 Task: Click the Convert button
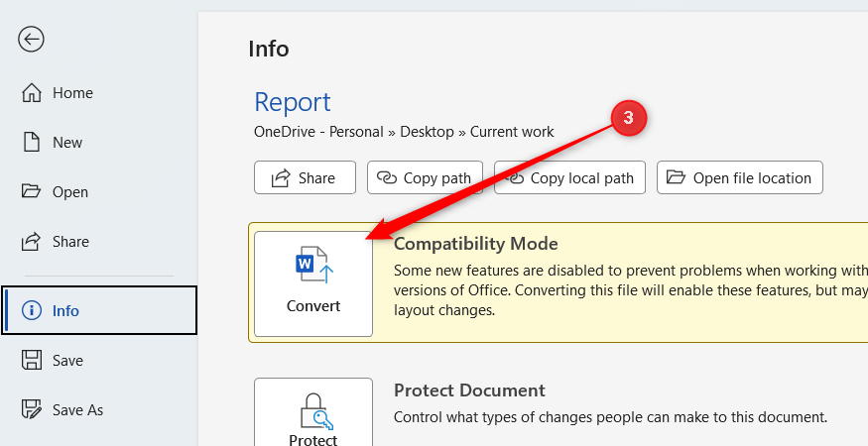pyautogui.click(x=313, y=283)
